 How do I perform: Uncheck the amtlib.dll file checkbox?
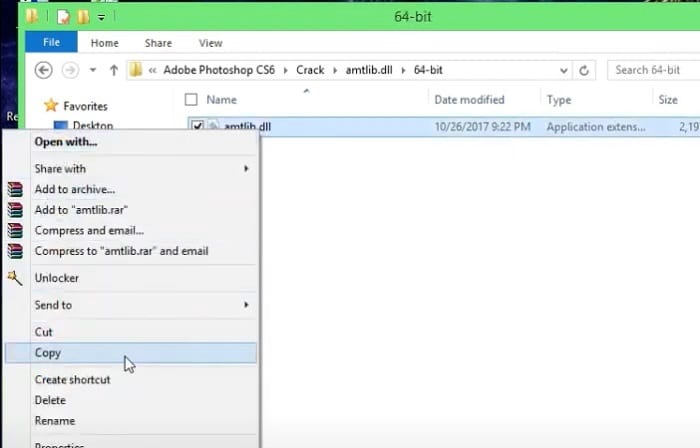(197, 125)
